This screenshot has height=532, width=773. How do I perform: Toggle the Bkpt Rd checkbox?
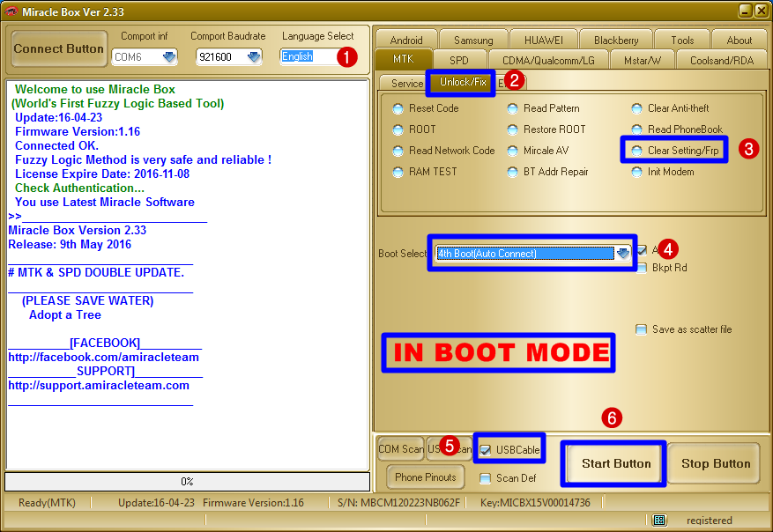point(642,268)
